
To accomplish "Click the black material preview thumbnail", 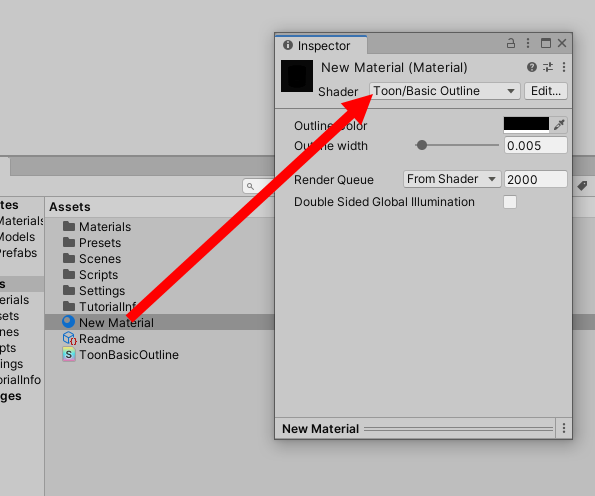I will click(x=297, y=76).
